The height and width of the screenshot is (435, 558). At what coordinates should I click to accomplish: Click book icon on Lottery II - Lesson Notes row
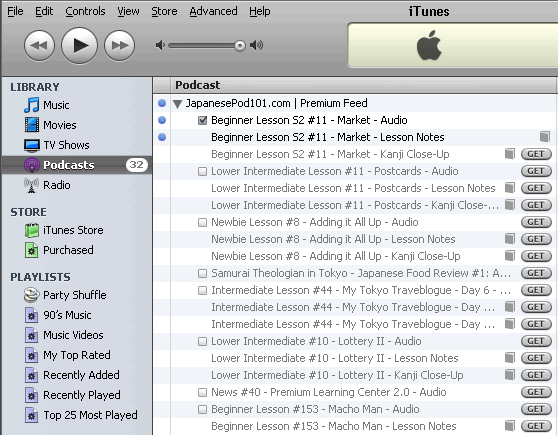click(x=510, y=358)
